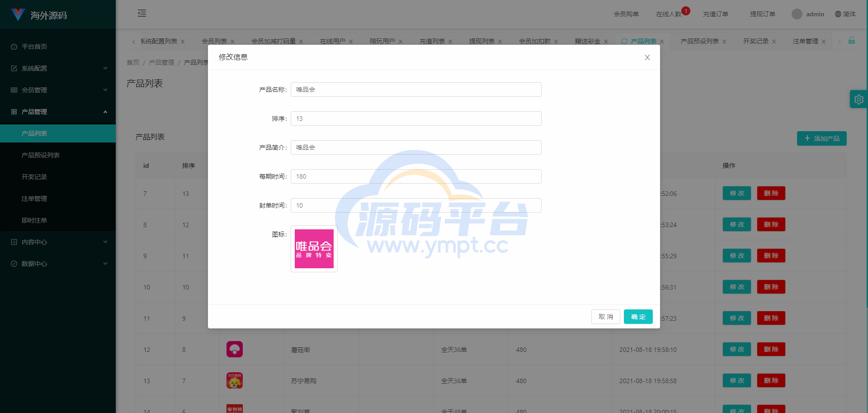Click 修改 for the row with id 7

(737, 193)
